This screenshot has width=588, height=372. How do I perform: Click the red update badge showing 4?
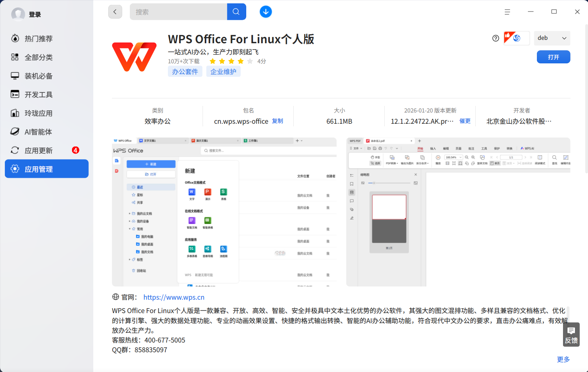(76, 150)
